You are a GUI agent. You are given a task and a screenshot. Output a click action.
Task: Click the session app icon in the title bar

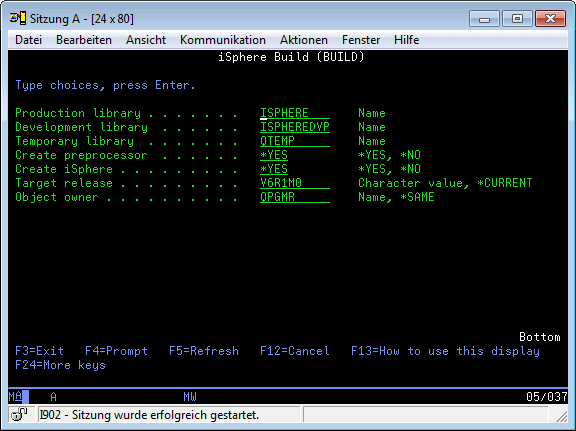click(18, 18)
